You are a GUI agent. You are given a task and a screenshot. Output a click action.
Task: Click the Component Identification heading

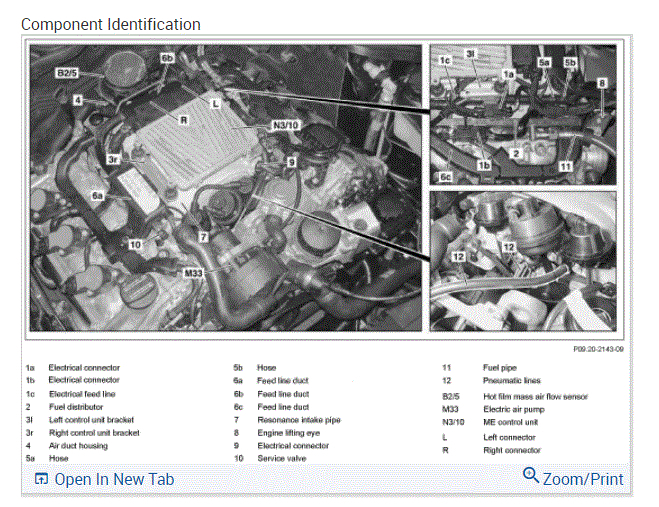111,24
